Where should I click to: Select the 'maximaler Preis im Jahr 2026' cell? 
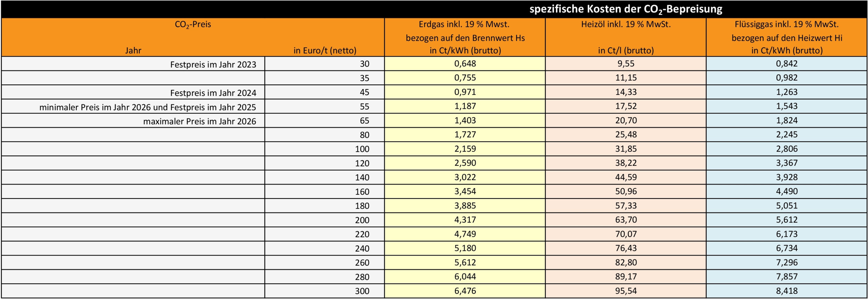pyautogui.click(x=133, y=121)
